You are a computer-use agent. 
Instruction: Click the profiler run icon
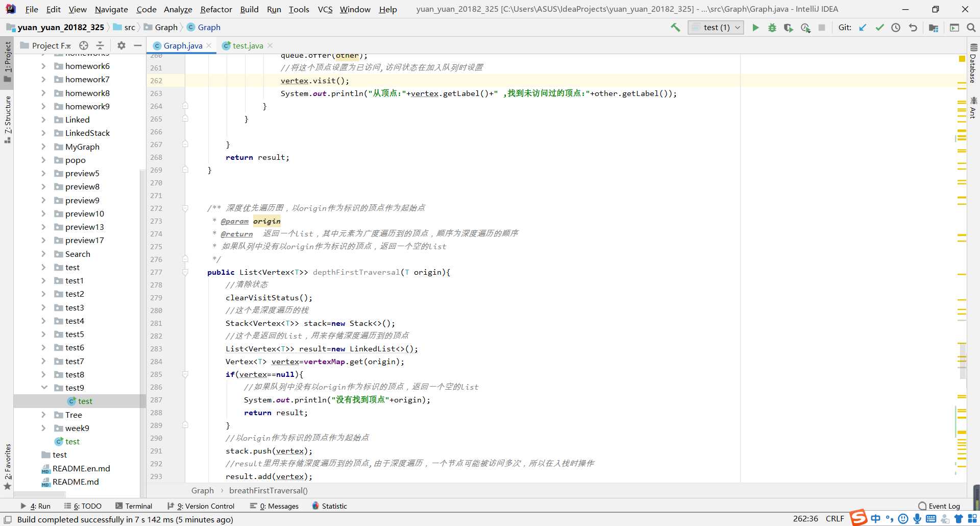pyautogui.click(x=805, y=28)
